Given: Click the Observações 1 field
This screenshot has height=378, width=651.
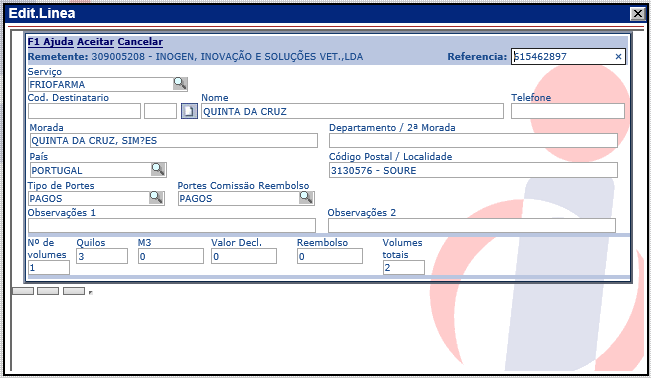Looking at the screenshot, I should click(172, 226).
